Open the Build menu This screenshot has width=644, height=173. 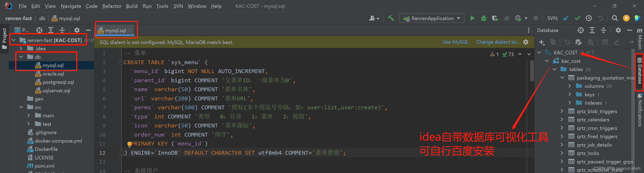[131, 6]
